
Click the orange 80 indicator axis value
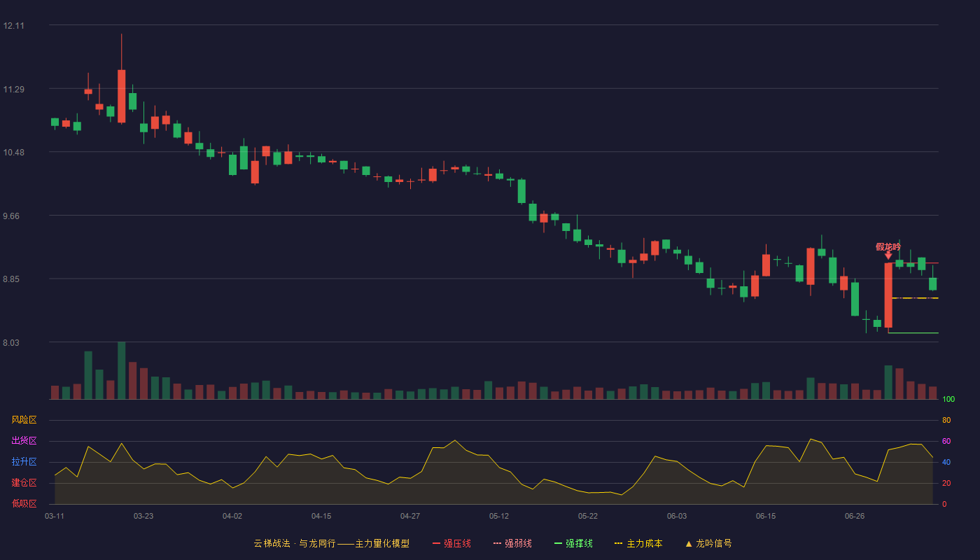click(946, 421)
